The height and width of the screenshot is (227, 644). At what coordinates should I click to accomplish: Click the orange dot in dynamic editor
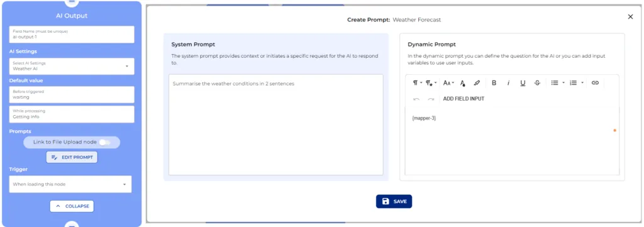pyautogui.click(x=615, y=131)
